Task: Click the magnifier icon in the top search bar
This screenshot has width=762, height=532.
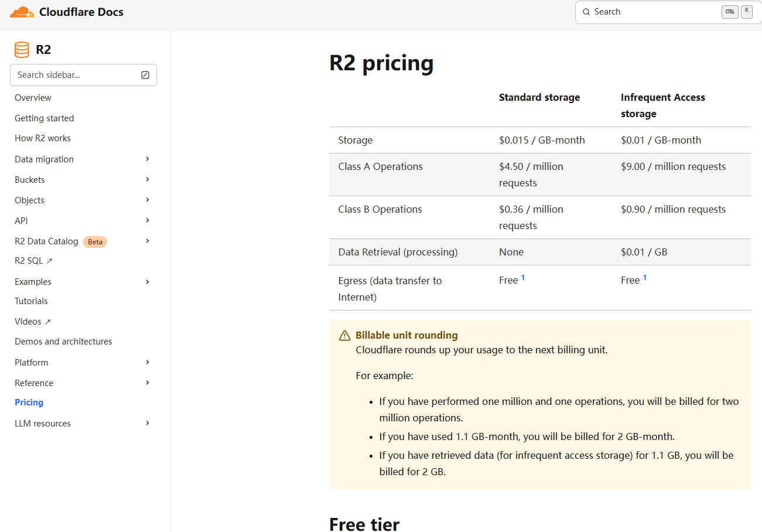Action: [x=586, y=12]
